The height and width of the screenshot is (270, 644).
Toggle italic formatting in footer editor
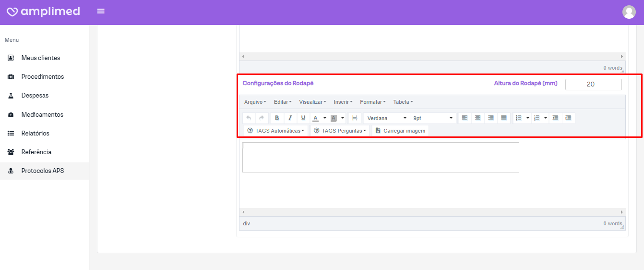(x=290, y=118)
